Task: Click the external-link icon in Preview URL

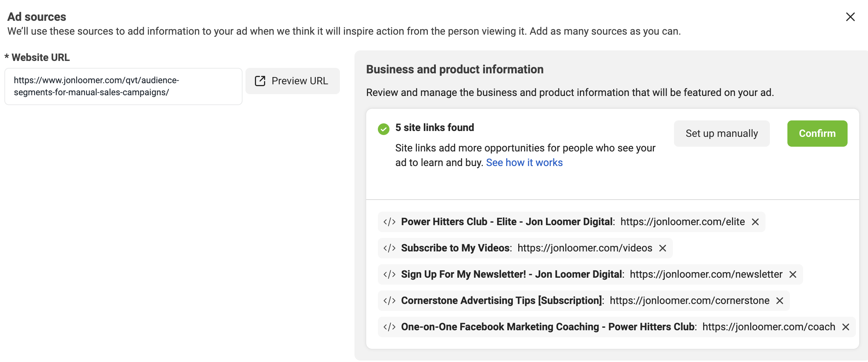Action: (260, 81)
